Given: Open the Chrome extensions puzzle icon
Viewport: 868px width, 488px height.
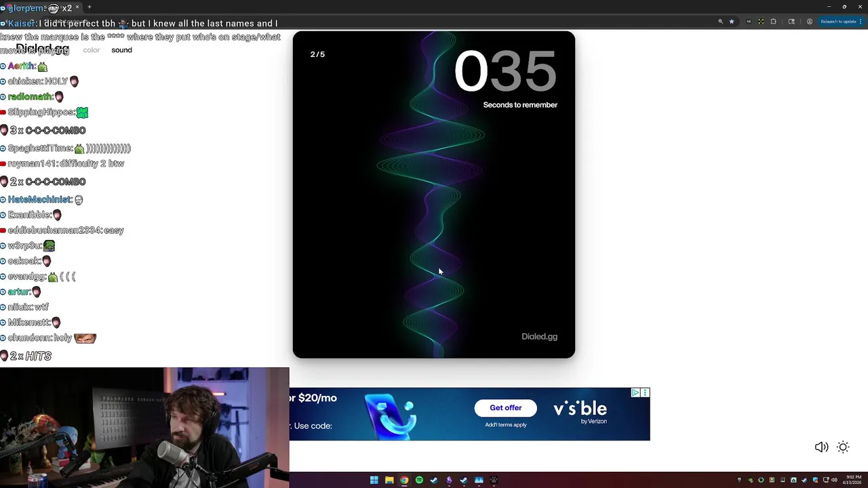Looking at the screenshot, I should (x=773, y=22).
